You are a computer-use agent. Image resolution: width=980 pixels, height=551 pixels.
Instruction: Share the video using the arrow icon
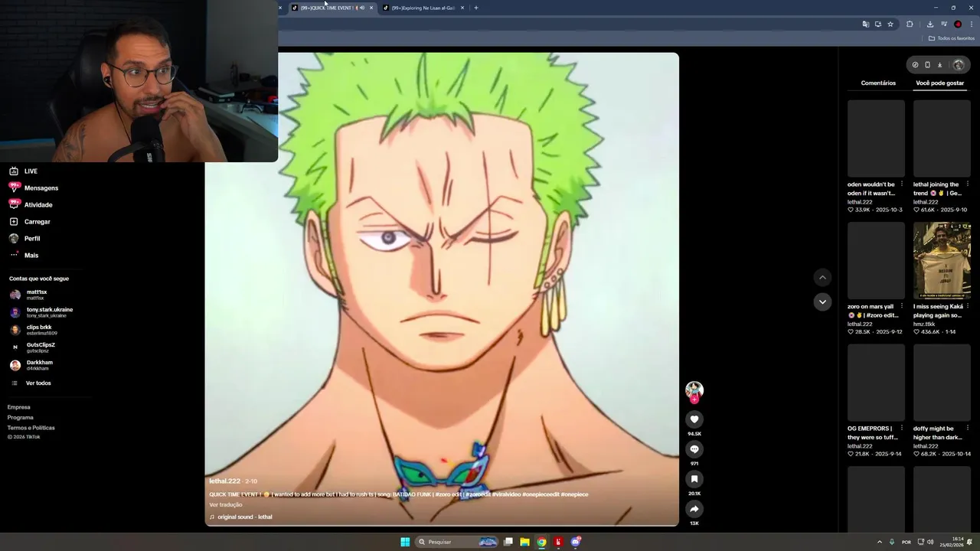click(694, 509)
